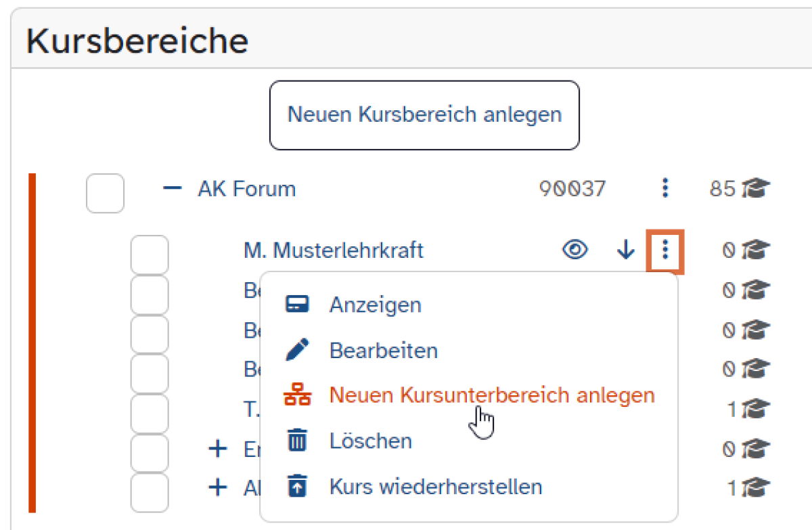Click the sitemap icon for new subcategory

[297, 395]
